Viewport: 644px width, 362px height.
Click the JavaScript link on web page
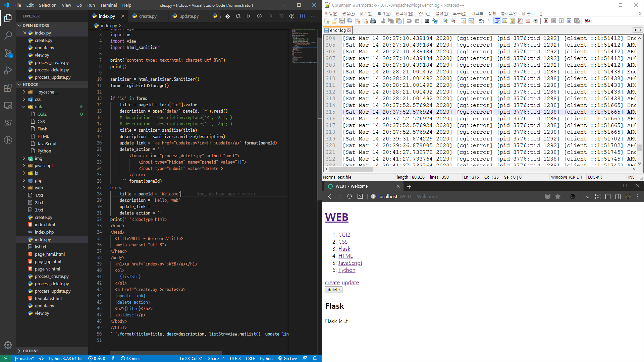(350, 263)
